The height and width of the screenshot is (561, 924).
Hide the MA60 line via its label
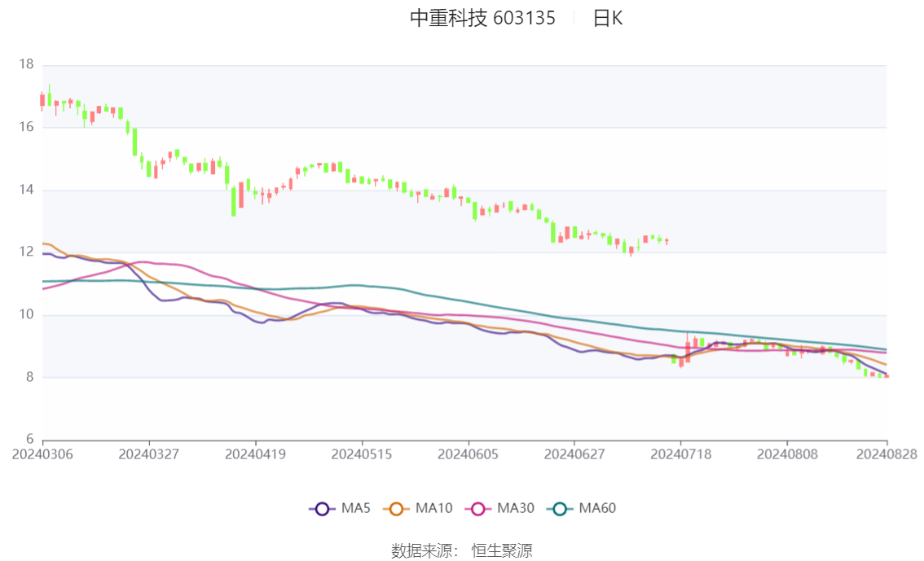click(x=597, y=508)
